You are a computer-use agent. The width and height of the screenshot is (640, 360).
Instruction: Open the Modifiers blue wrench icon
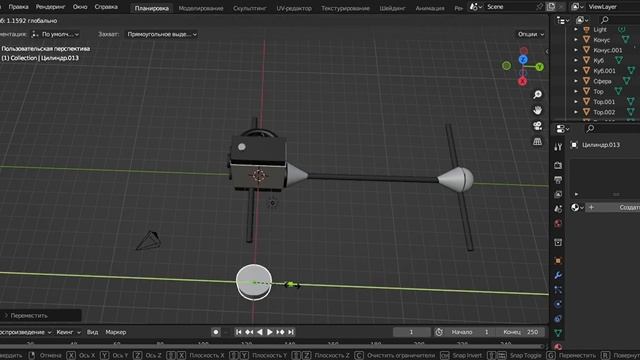[558, 276]
